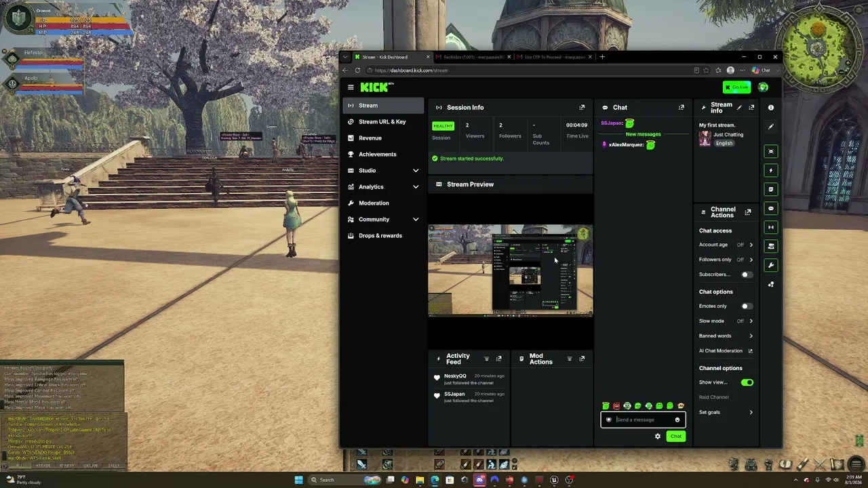The width and height of the screenshot is (868, 488).
Task: Edit stream info with pencil in panel header
Action: [x=740, y=107]
